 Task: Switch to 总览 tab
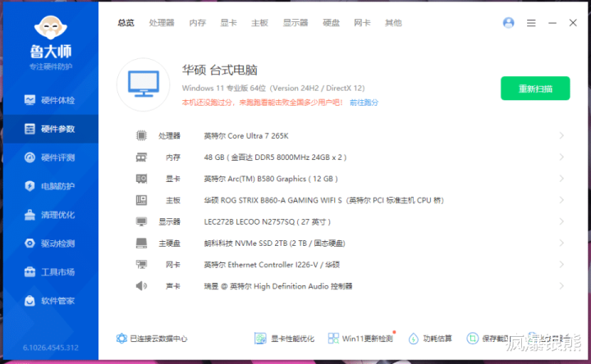(126, 23)
